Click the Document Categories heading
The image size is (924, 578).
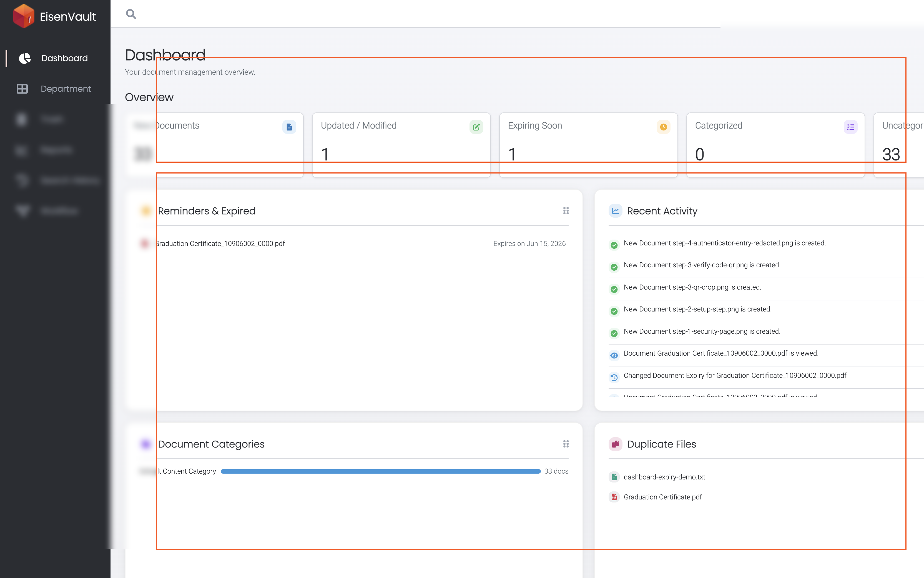point(211,444)
